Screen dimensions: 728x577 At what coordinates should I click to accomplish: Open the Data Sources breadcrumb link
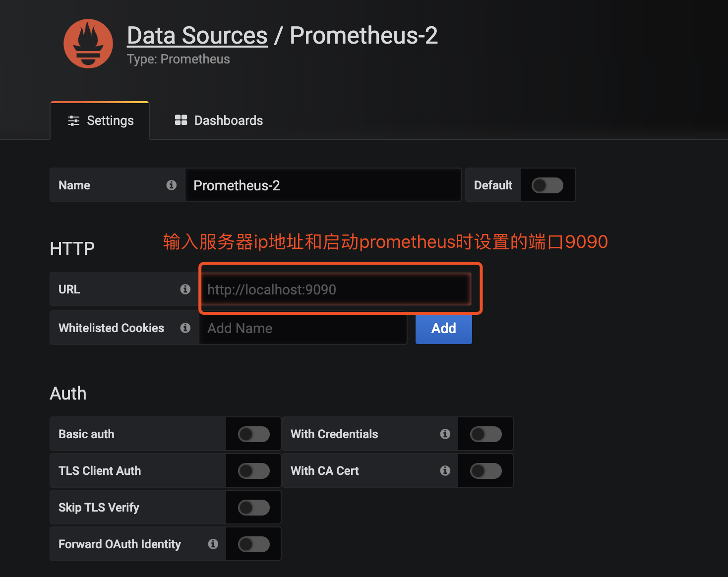click(x=197, y=36)
